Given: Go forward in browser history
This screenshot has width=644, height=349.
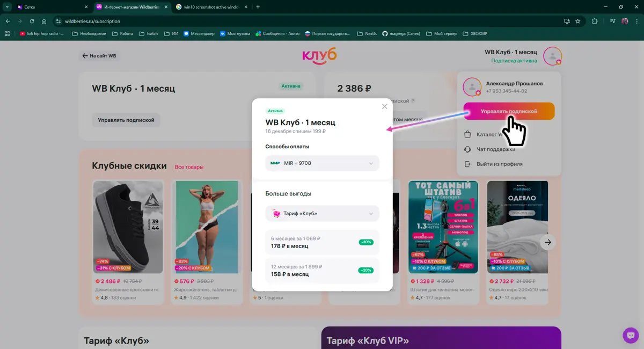Looking at the screenshot, I should click(20, 21).
